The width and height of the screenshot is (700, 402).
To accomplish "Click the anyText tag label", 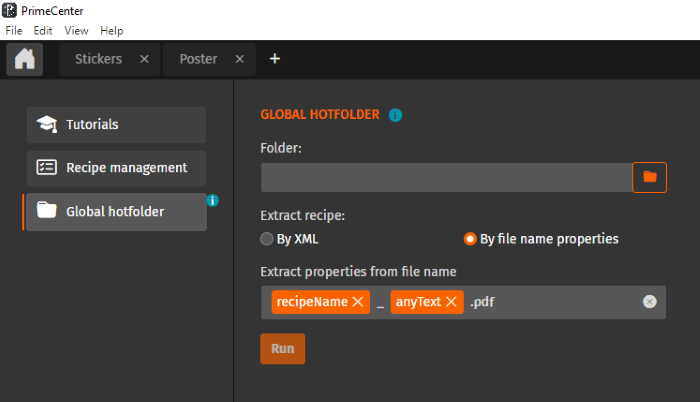I will (x=418, y=302).
